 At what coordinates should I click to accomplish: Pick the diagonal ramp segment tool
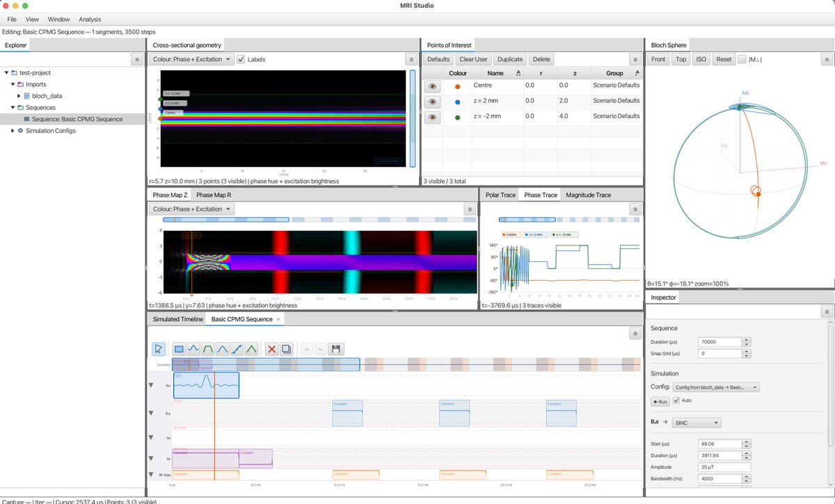[237, 349]
